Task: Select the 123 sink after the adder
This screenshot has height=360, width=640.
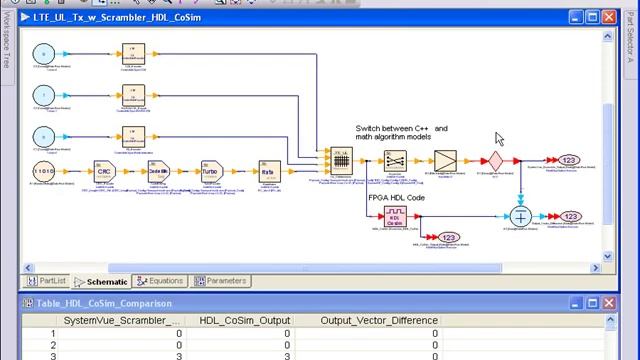Action: pos(571,216)
